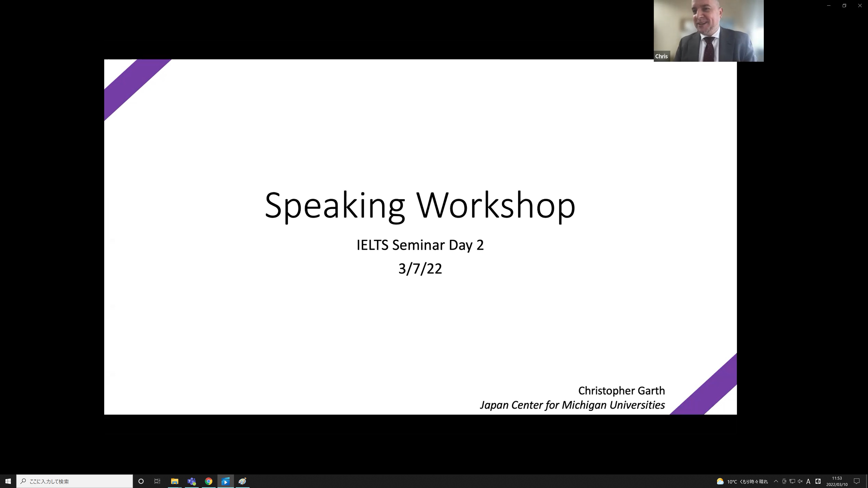Open Cortana circle icon
The width and height of the screenshot is (868, 488).
(141, 481)
